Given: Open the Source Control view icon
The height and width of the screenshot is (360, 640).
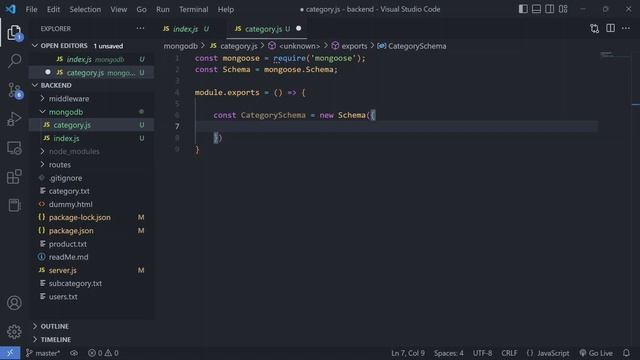Looking at the screenshot, I should tap(14, 90).
